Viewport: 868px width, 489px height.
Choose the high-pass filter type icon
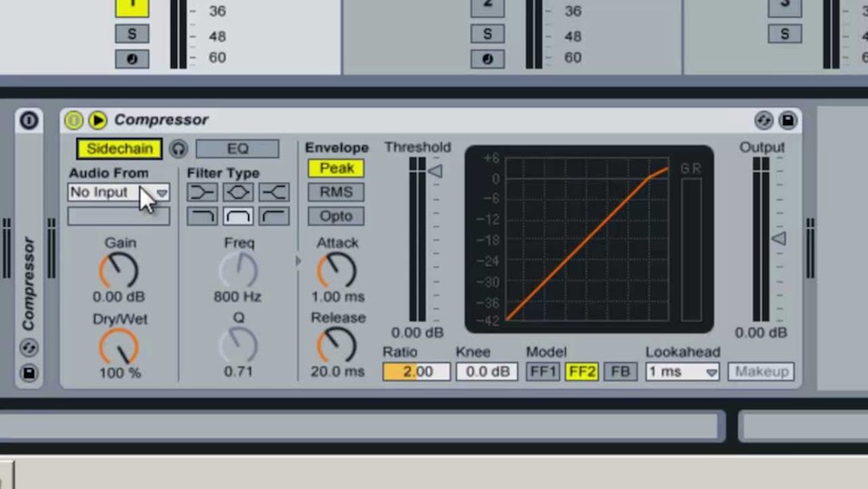273,216
